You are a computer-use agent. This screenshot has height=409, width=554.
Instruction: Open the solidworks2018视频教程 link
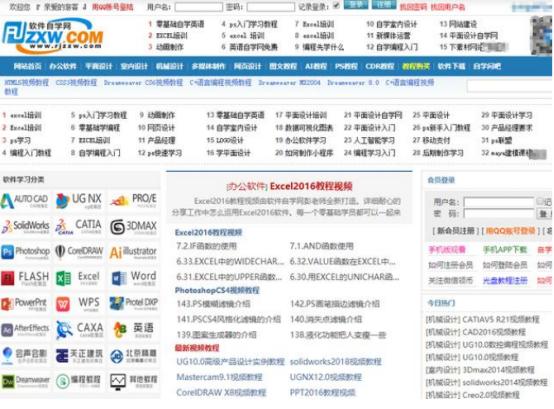336,362
